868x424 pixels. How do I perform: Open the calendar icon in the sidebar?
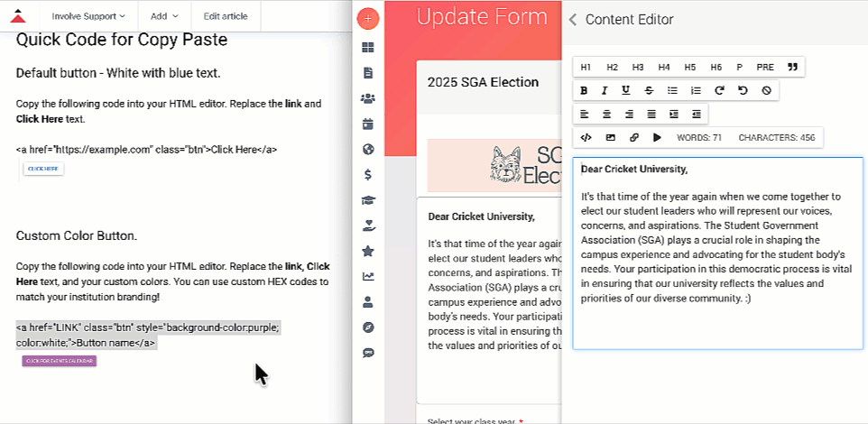(x=368, y=124)
